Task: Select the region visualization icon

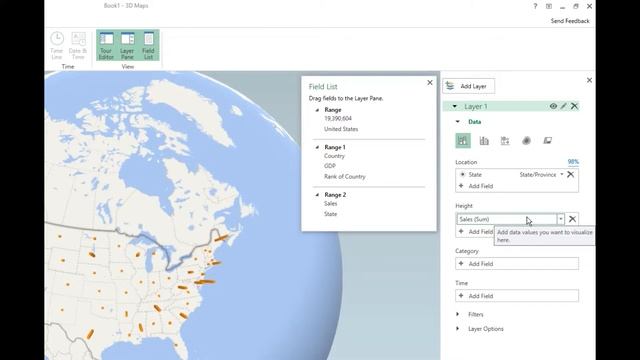Action: point(548,141)
